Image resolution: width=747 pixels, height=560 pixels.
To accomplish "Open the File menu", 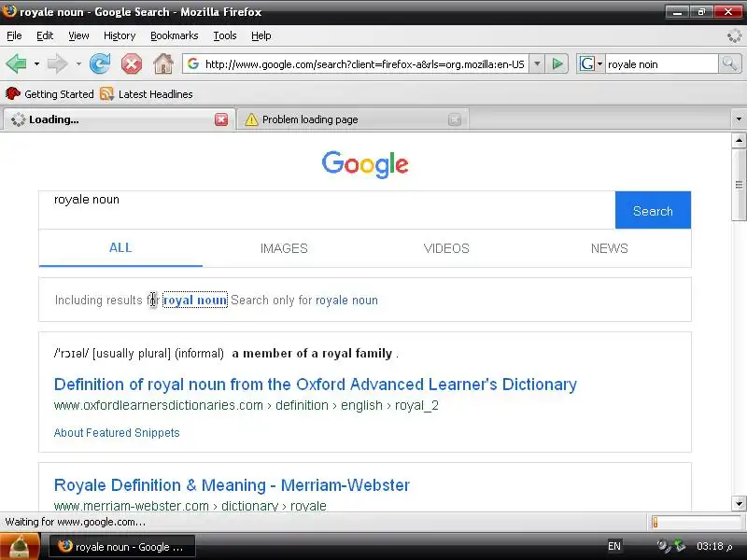I will 14,35.
